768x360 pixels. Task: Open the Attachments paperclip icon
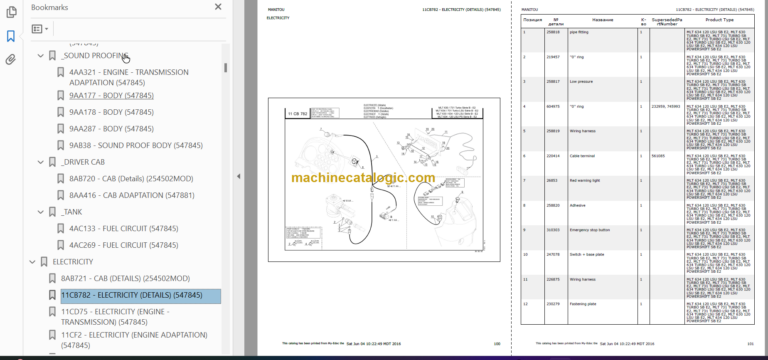coord(11,60)
